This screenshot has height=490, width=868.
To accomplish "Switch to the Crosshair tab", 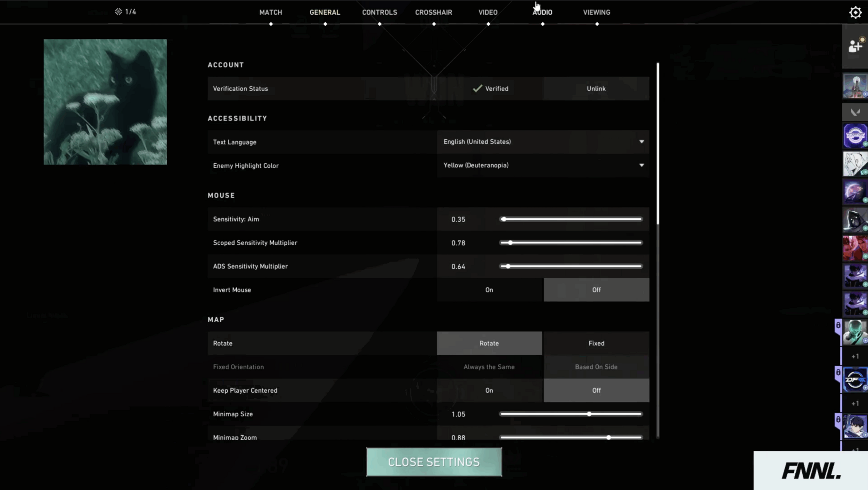I will pos(433,12).
